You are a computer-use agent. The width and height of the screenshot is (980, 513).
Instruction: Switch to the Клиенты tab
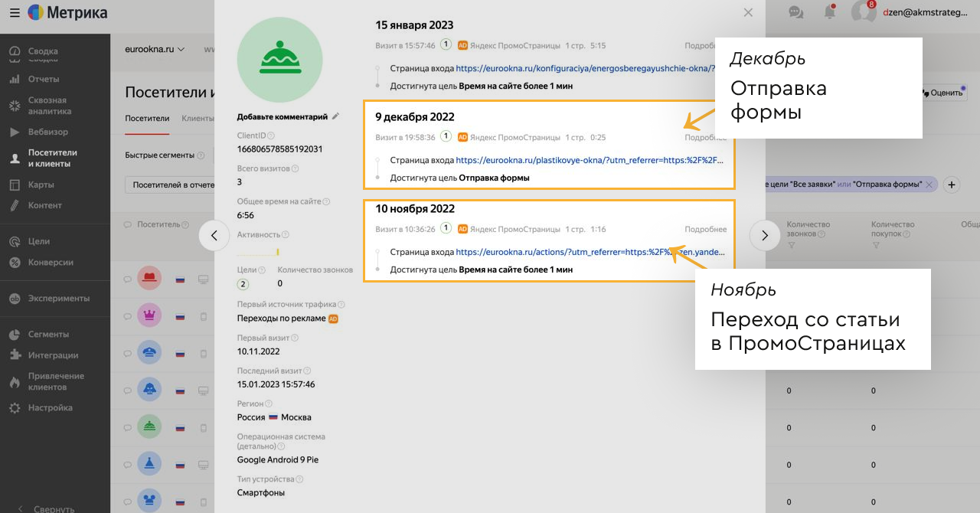pyautogui.click(x=198, y=119)
